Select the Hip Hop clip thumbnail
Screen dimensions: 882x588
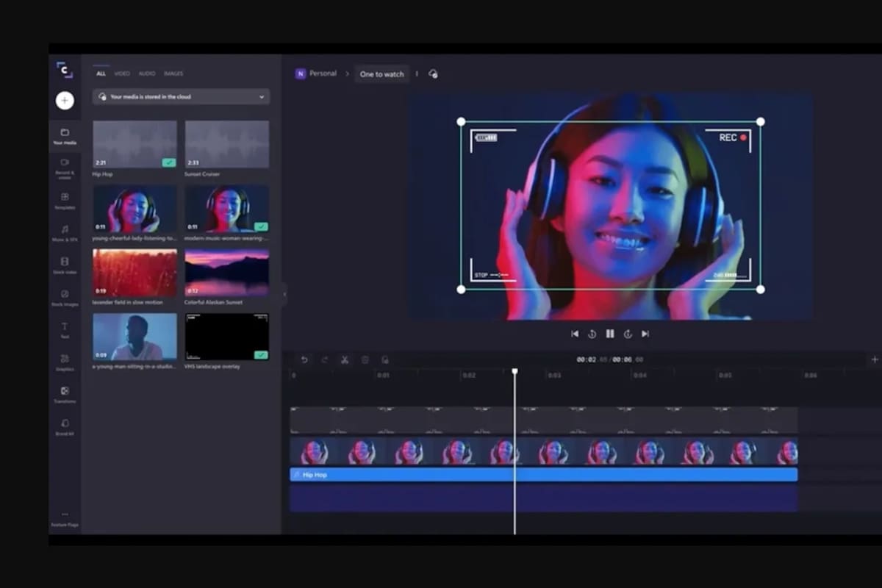pyautogui.click(x=134, y=142)
